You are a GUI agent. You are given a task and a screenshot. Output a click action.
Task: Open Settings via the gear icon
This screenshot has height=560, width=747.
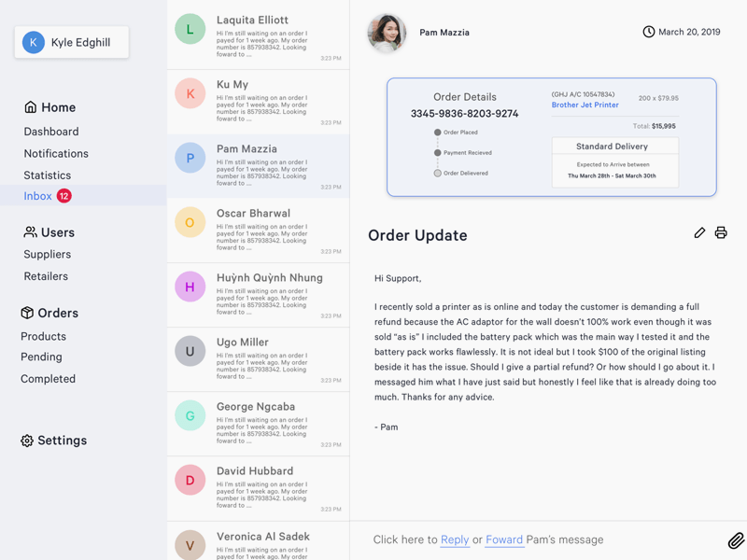(x=26, y=440)
